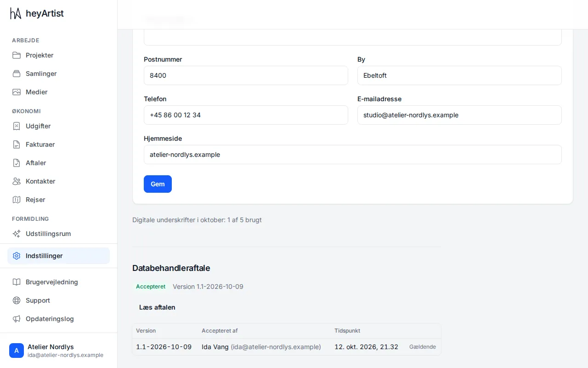Click the Udgifter receipt icon
Screen dimensions: 588x368
tap(17, 126)
